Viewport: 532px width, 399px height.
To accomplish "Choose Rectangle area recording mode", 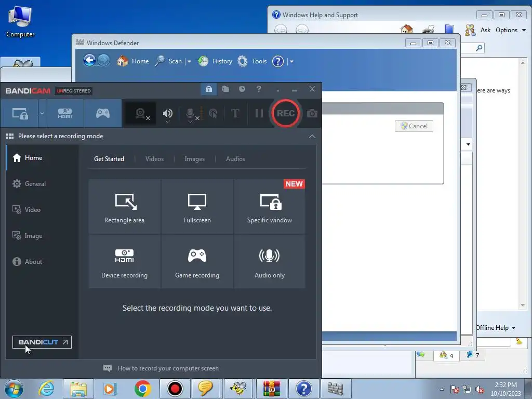I will pyautogui.click(x=125, y=207).
